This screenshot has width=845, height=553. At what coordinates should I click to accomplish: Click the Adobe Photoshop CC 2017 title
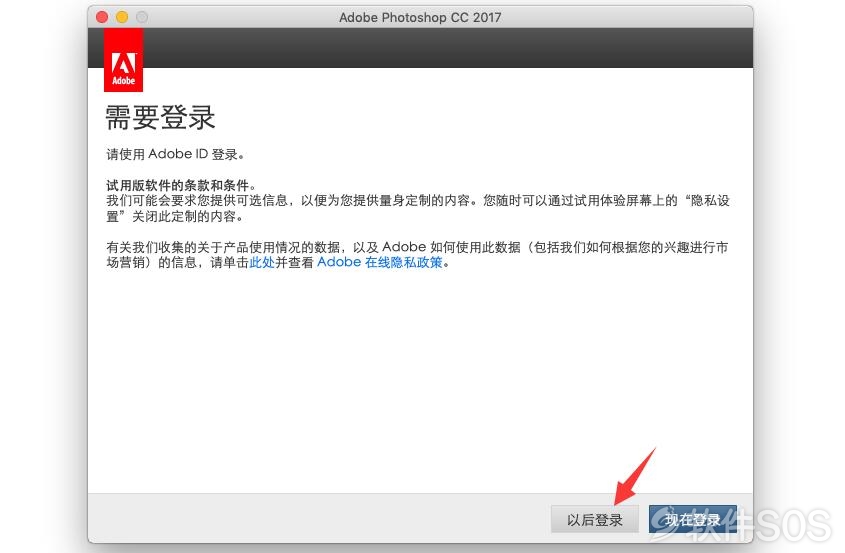pyautogui.click(x=420, y=17)
